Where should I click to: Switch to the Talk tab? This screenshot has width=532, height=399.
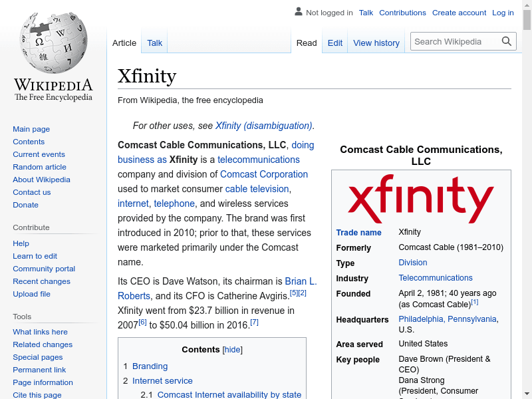tap(154, 43)
